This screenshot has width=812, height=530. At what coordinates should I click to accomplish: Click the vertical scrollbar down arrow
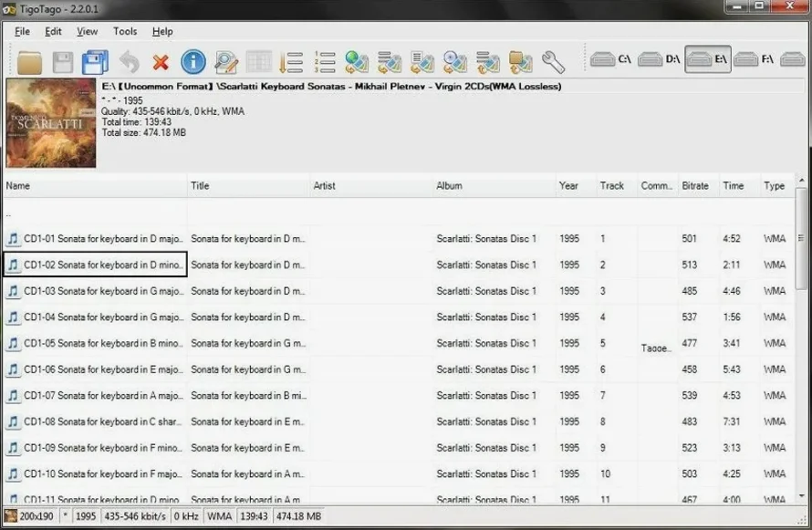point(802,496)
